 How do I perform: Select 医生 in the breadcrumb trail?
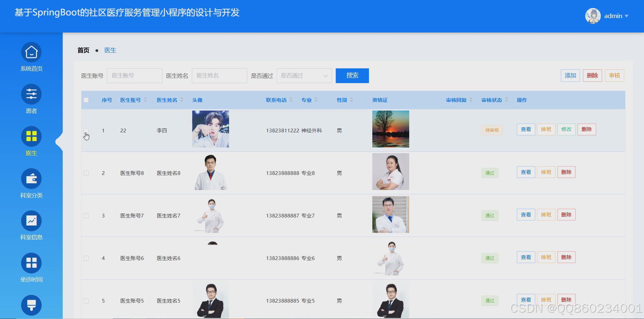click(x=110, y=50)
